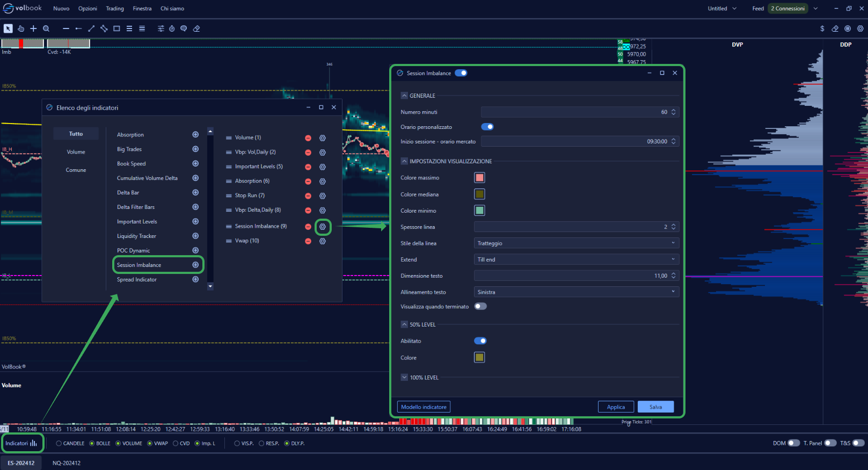Open the Nuovo menu

pyautogui.click(x=61, y=9)
